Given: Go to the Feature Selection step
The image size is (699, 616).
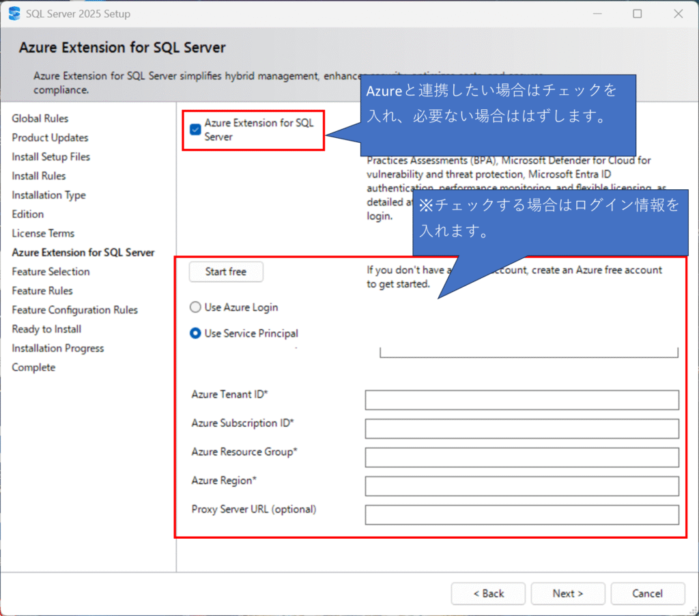Looking at the screenshot, I should coord(51,272).
